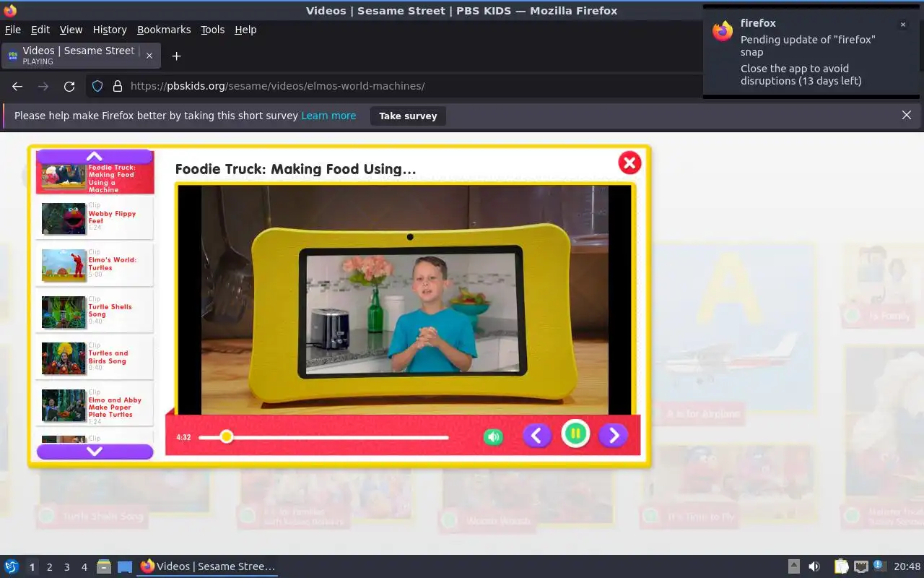Open tracking protection shield info

97,86
